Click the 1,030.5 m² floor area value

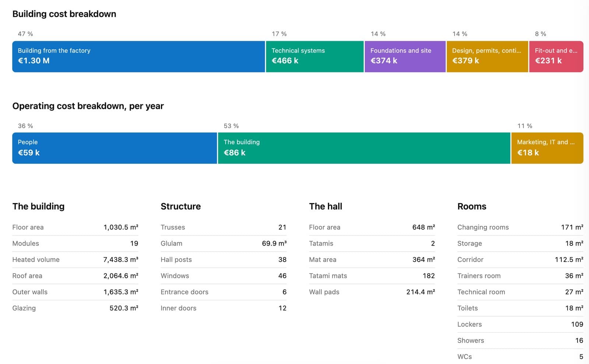[x=121, y=227]
